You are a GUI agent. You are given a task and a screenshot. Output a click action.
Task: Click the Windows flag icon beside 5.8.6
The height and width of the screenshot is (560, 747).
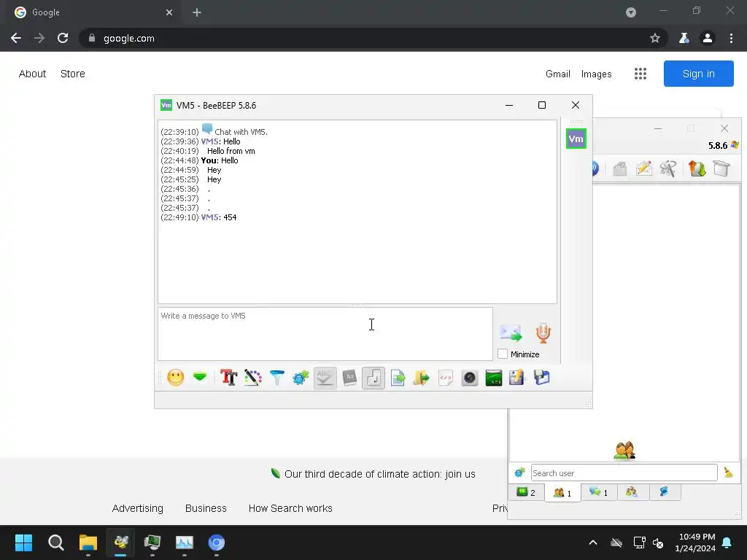(x=735, y=145)
